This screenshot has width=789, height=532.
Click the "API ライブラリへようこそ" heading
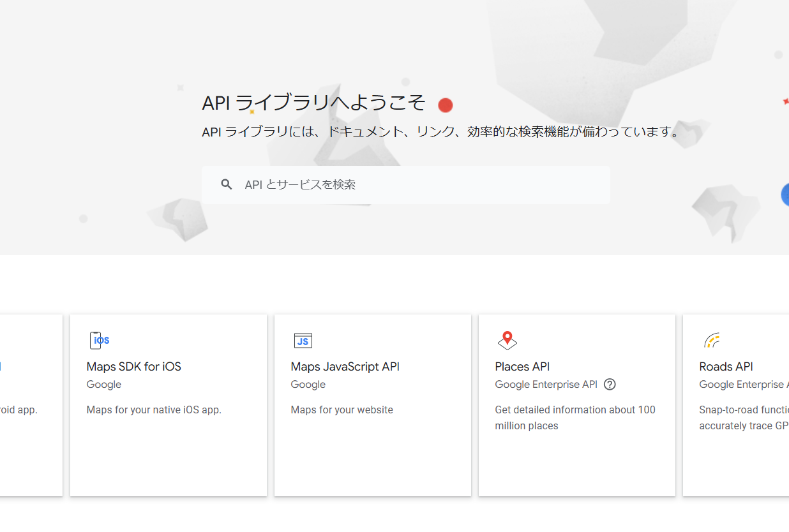click(x=313, y=103)
